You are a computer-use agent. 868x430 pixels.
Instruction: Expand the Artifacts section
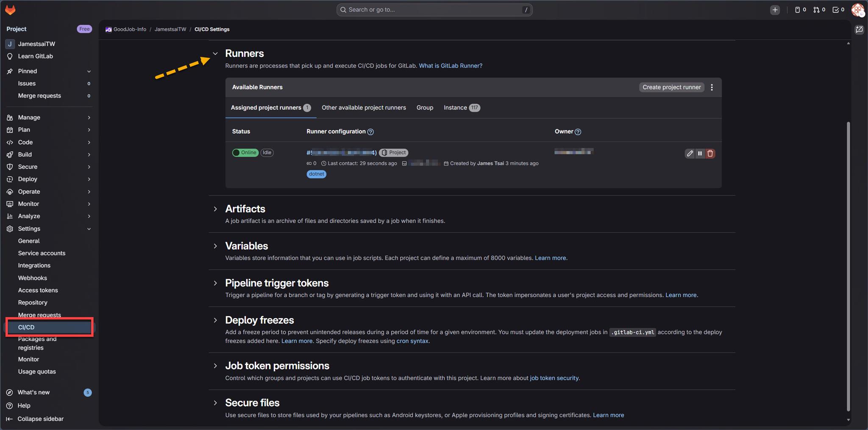(215, 209)
